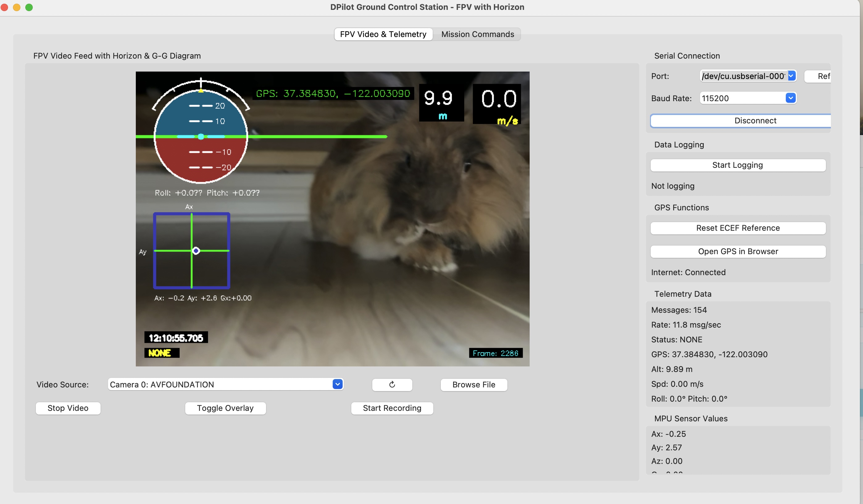
Task: Click the Status: NONE telemetry line
Action: pos(676,339)
